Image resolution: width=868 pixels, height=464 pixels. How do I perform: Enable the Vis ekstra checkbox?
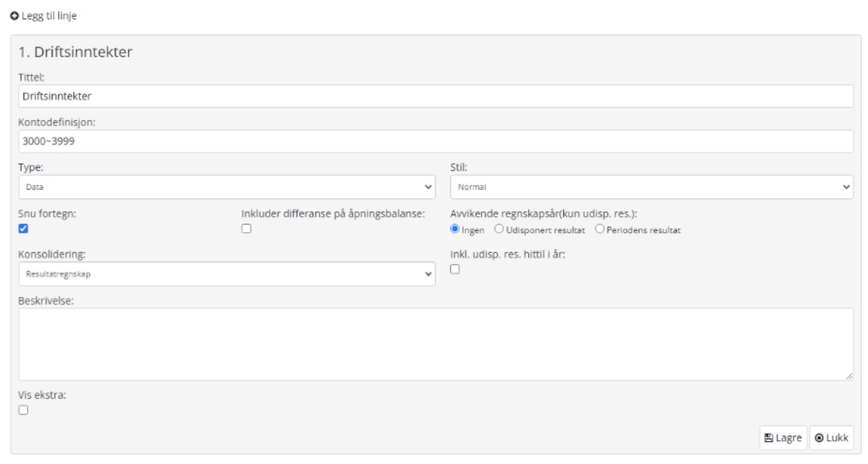(23, 410)
